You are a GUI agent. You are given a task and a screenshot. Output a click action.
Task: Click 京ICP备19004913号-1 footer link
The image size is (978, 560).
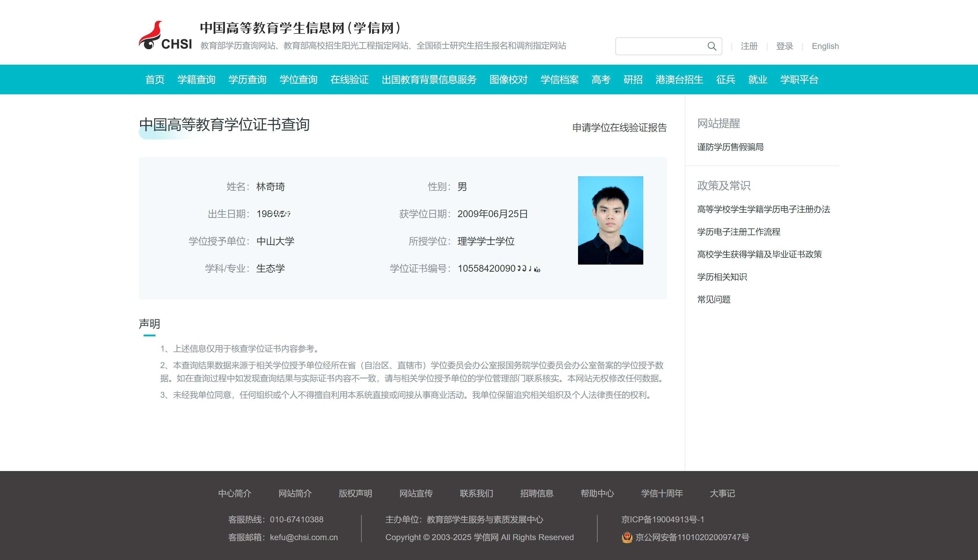[x=662, y=520]
